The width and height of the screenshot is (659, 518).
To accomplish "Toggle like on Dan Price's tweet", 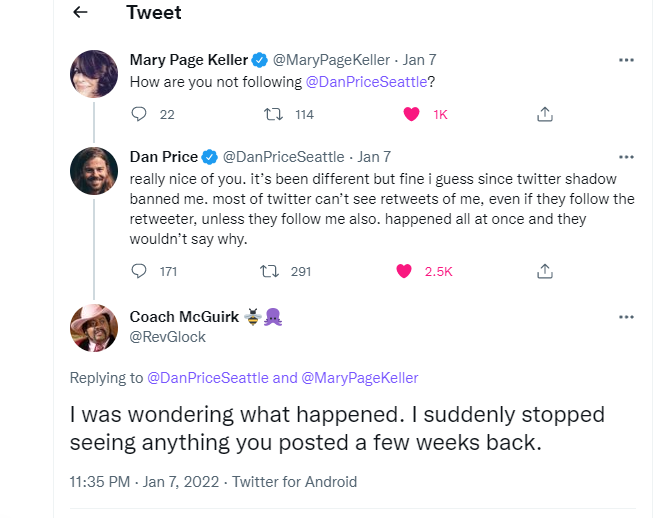I will 404,271.
